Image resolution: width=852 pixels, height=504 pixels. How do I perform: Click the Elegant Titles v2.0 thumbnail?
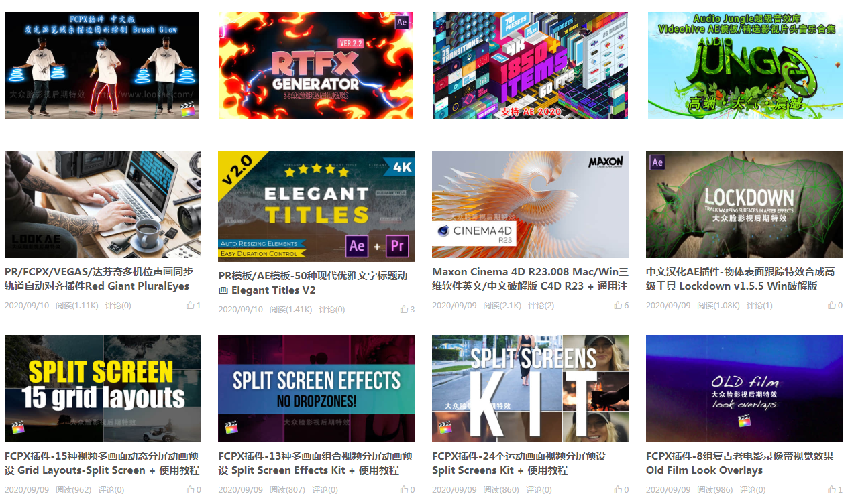[317, 206]
